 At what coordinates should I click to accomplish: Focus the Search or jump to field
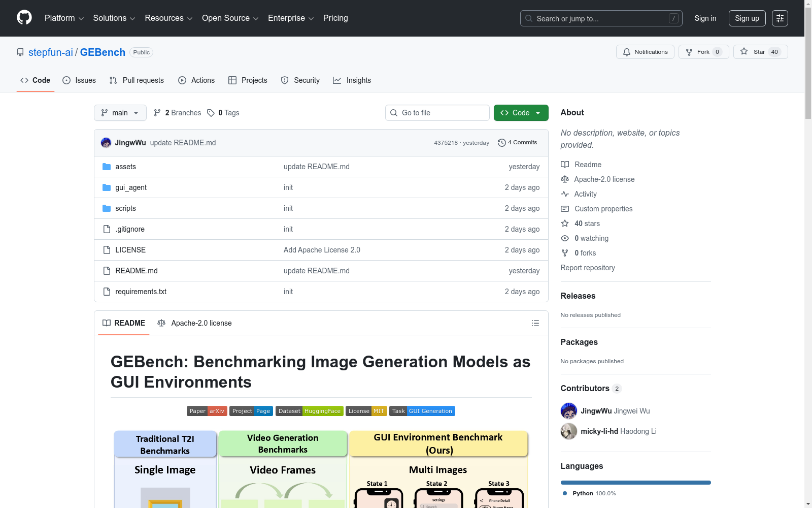[x=601, y=18]
